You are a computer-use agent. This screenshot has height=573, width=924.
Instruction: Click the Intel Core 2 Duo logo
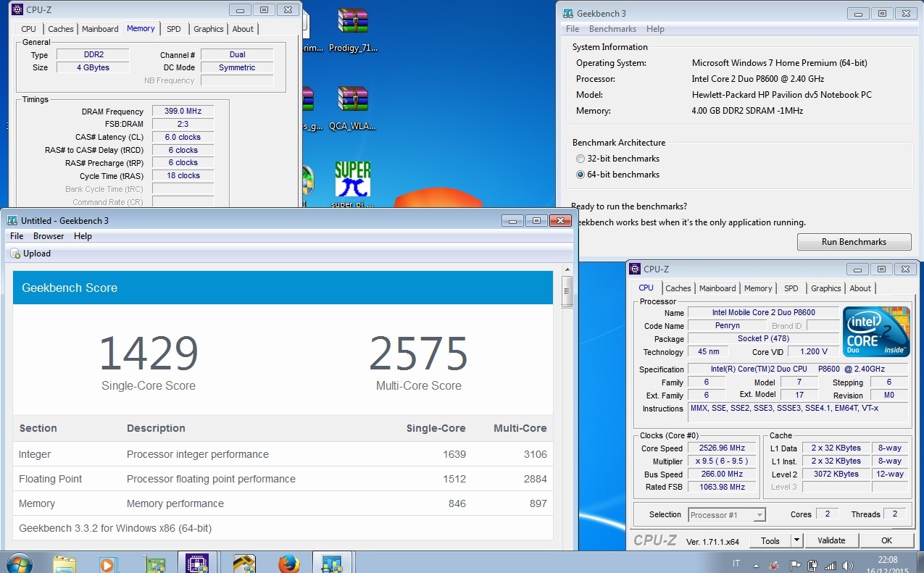click(875, 332)
